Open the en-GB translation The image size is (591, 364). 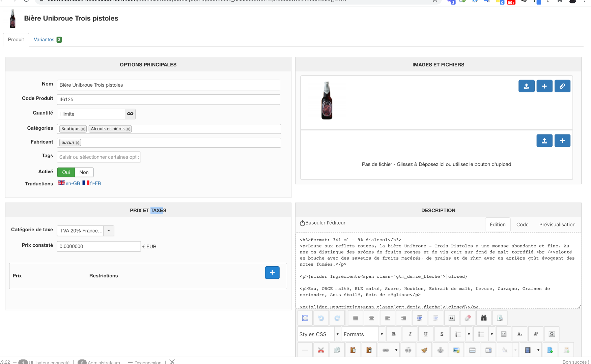pos(69,183)
